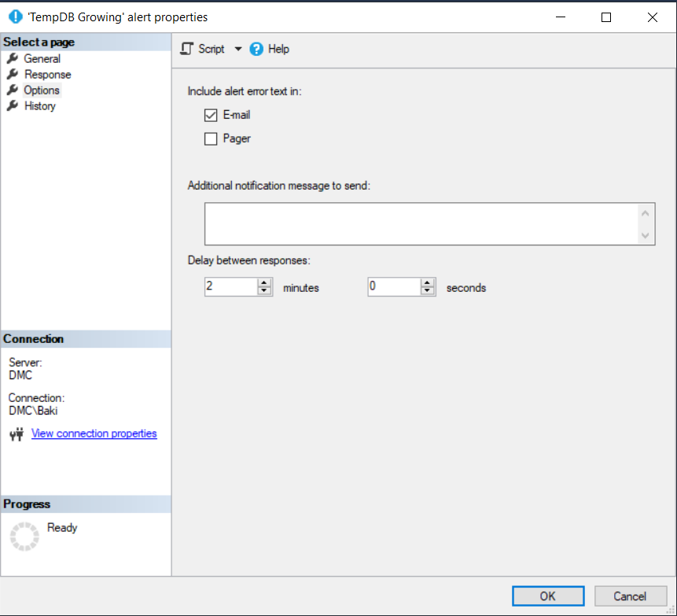Image resolution: width=677 pixels, height=616 pixels.
Task: Click the connection properties plug icon
Action: click(x=17, y=434)
